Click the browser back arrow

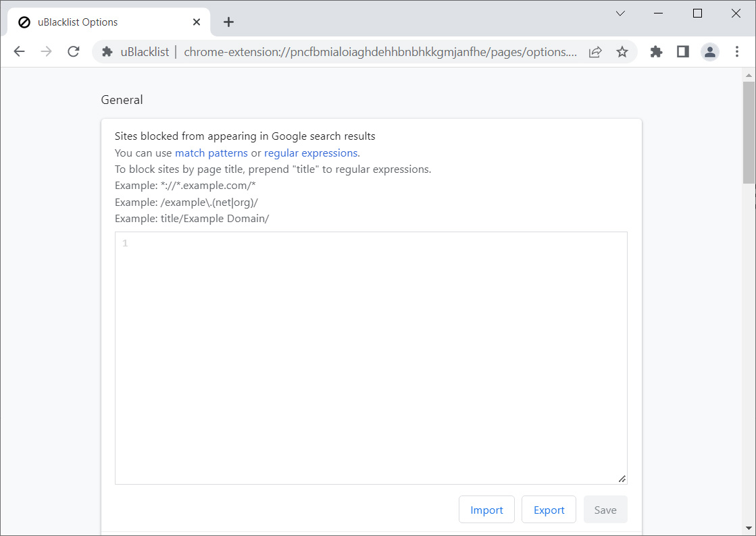point(19,52)
